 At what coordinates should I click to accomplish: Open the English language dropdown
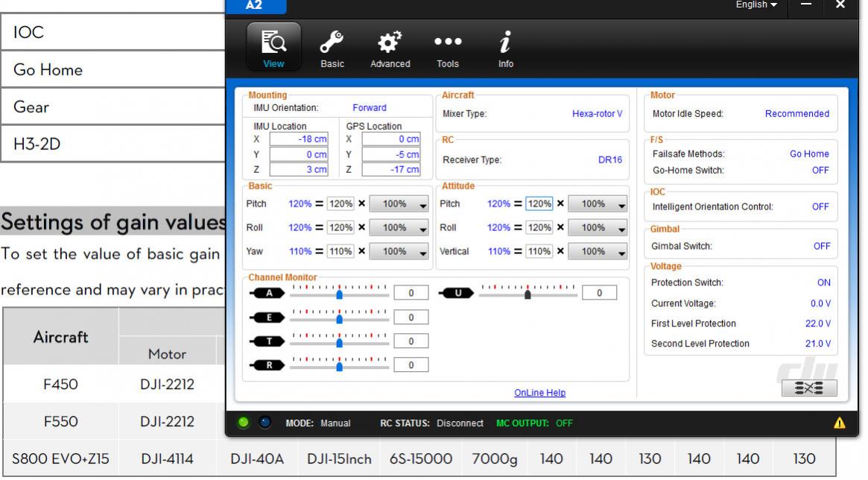coord(756,5)
